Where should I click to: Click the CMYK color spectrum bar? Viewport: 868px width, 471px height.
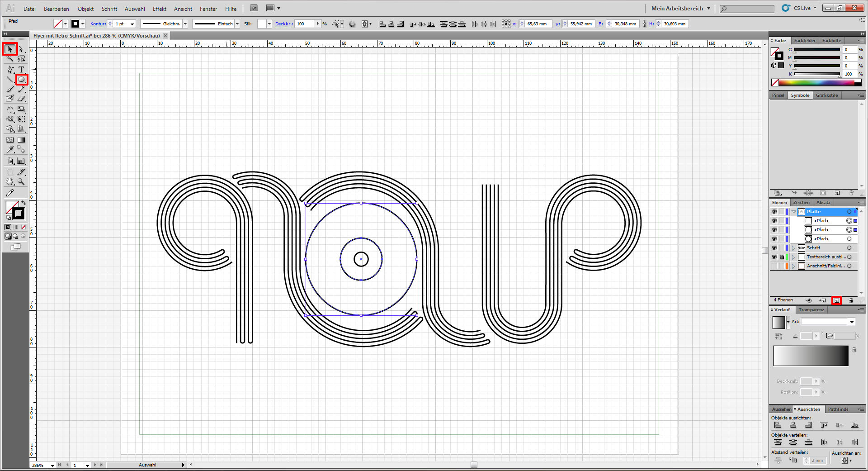tap(819, 82)
